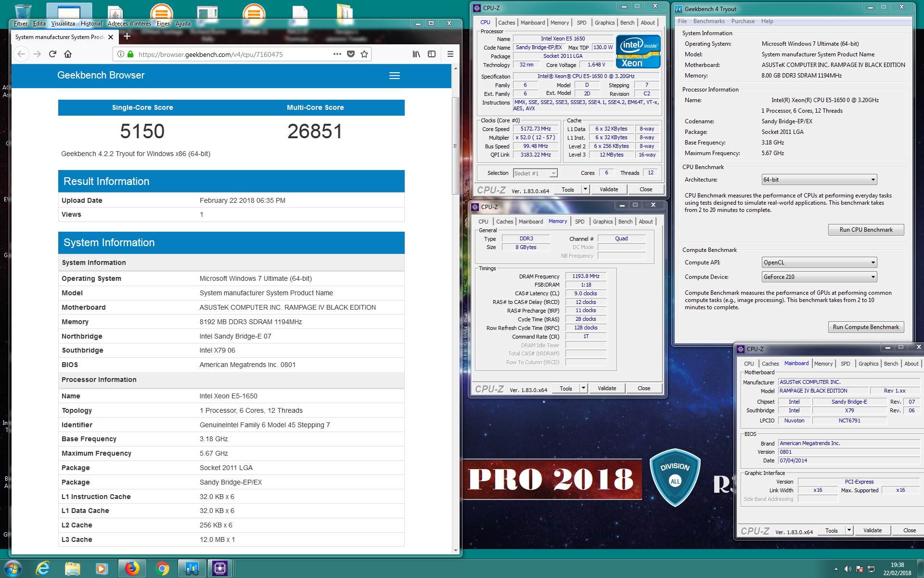Expand Tools arrow in Memory tab window
Viewport: 924px width, 578px height.
point(583,388)
